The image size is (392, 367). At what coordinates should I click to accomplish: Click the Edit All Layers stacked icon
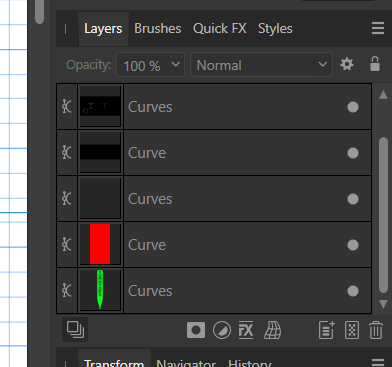coord(75,330)
